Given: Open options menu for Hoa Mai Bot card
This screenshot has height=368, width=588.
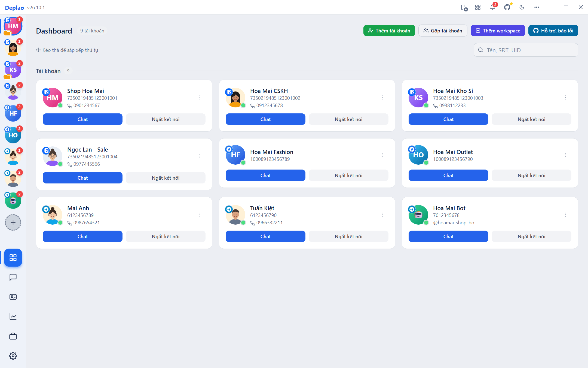Looking at the screenshot, I should tap(566, 215).
